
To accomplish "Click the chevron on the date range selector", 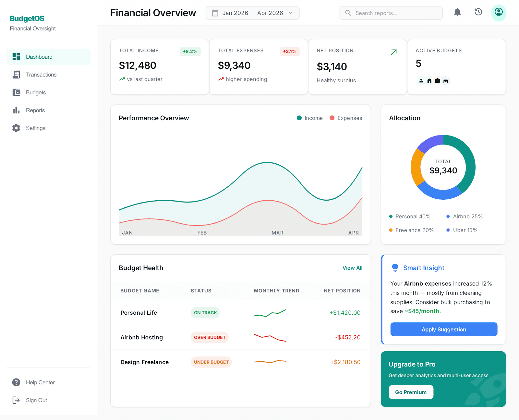I will pos(291,13).
